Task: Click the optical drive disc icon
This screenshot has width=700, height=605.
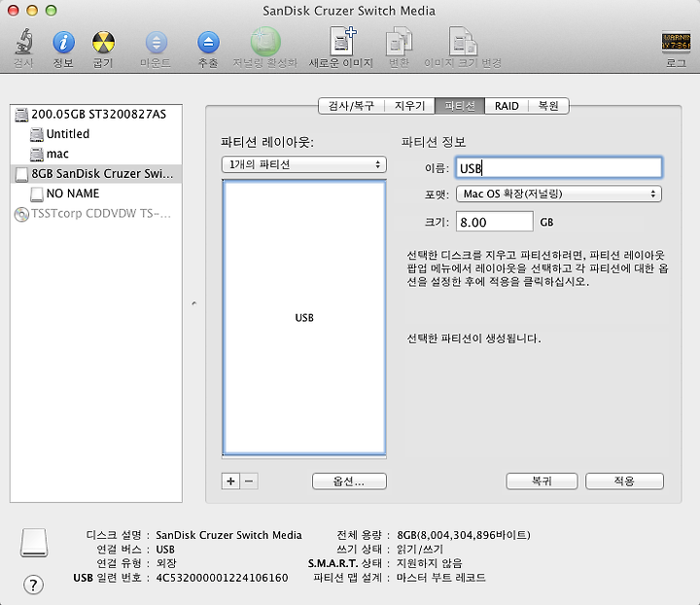Action: pos(21,214)
